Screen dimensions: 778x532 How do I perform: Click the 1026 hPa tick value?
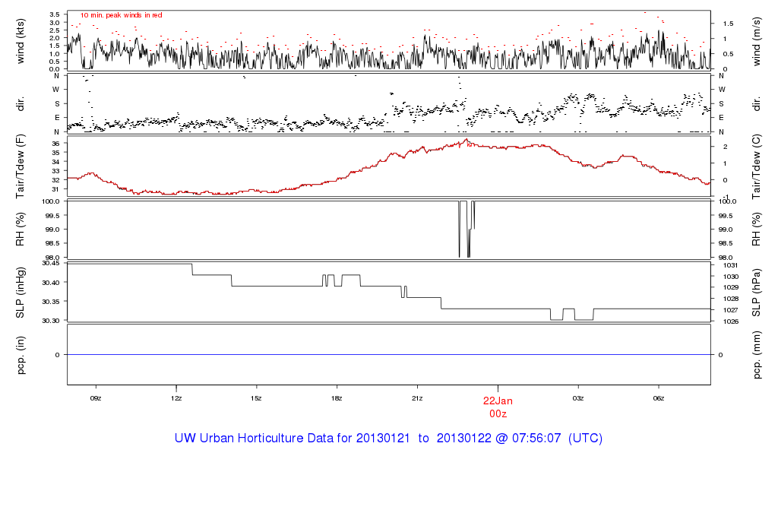[x=731, y=321]
